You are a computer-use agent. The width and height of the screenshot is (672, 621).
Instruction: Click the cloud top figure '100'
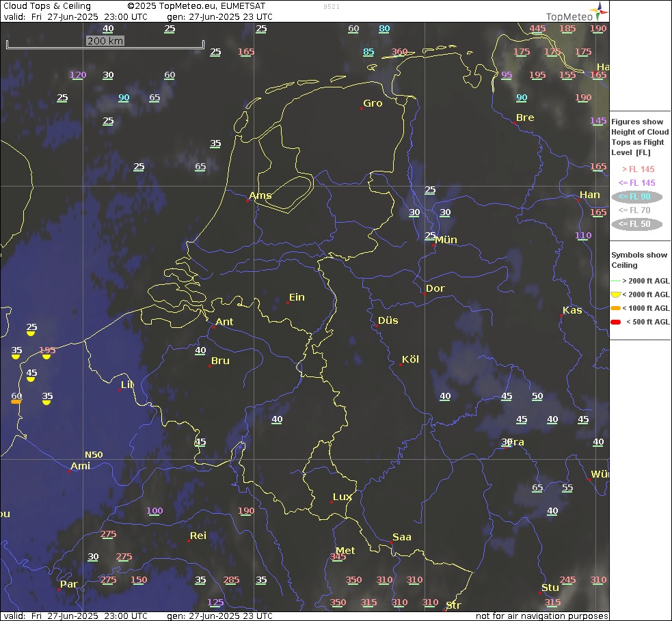tap(154, 510)
